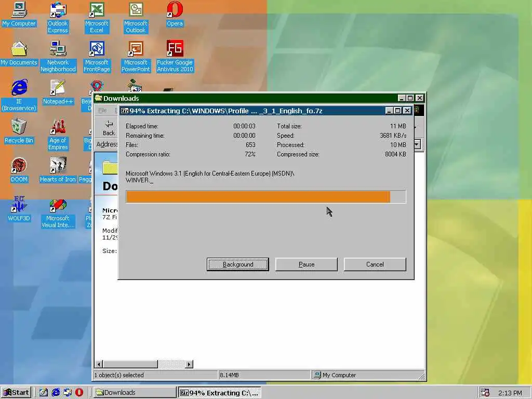Click right scroll arrow in Downloads window
Screen dimensions: 532x399
pyautogui.click(x=189, y=364)
